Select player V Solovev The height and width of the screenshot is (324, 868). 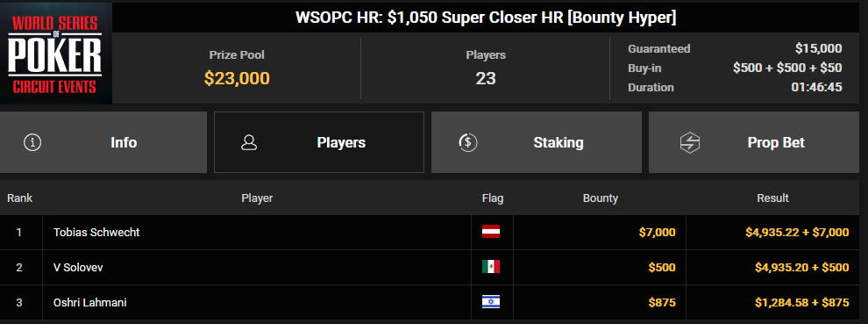(78, 268)
